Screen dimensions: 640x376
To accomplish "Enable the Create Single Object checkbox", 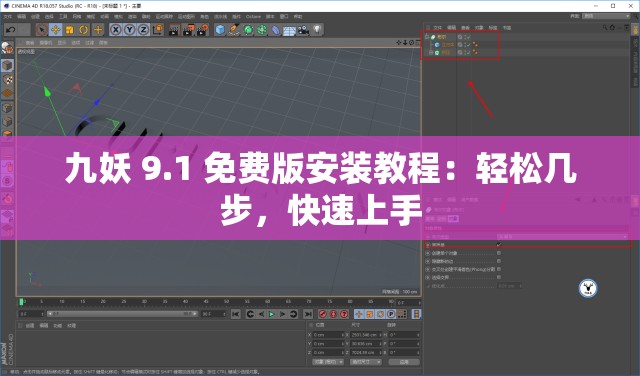I will [499, 253].
